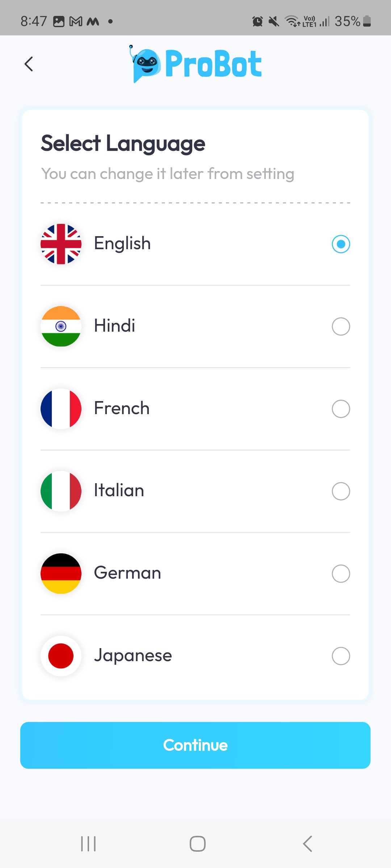Tap the France flag icon
The height and width of the screenshot is (868, 391).
click(61, 409)
